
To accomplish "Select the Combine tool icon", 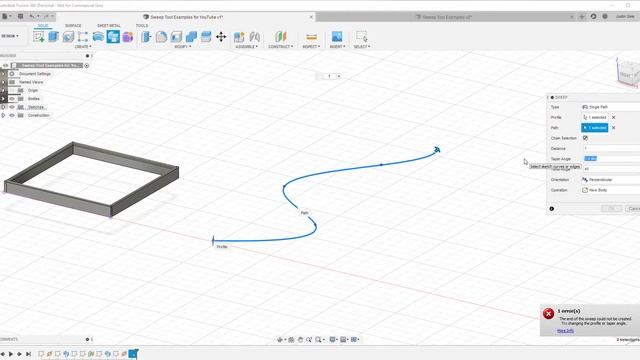I will 191,37.
